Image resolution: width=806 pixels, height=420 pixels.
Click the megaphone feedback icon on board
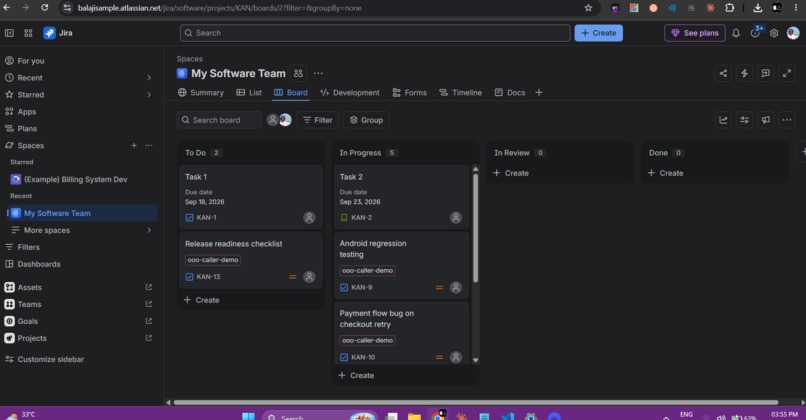coord(765,120)
